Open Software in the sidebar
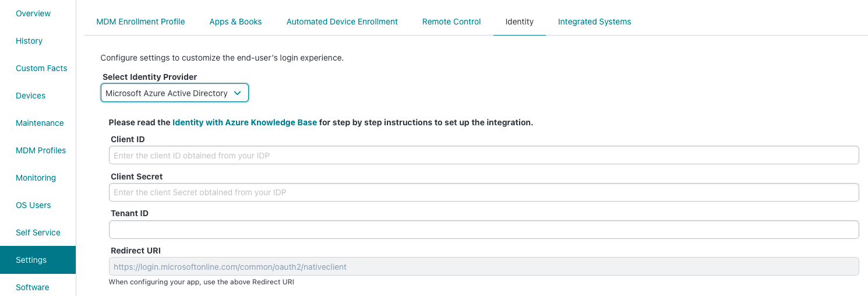868x296 pixels. (x=32, y=287)
